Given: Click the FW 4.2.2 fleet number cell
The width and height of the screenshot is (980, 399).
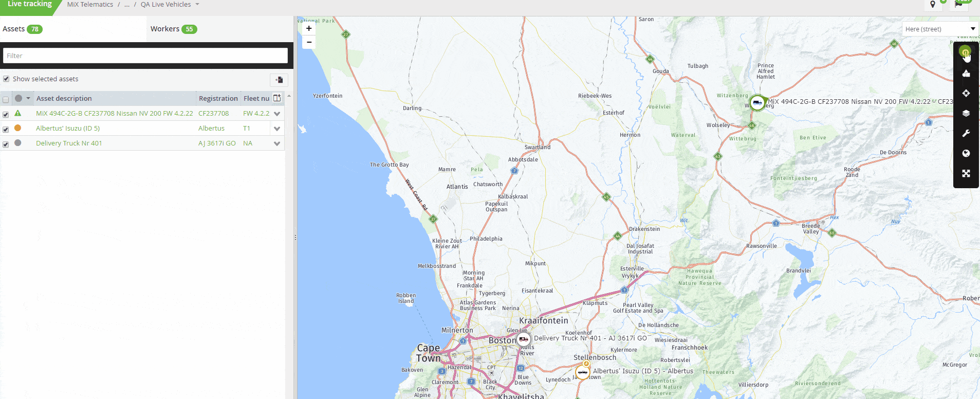Looking at the screenshot, I should click(256, 113).
